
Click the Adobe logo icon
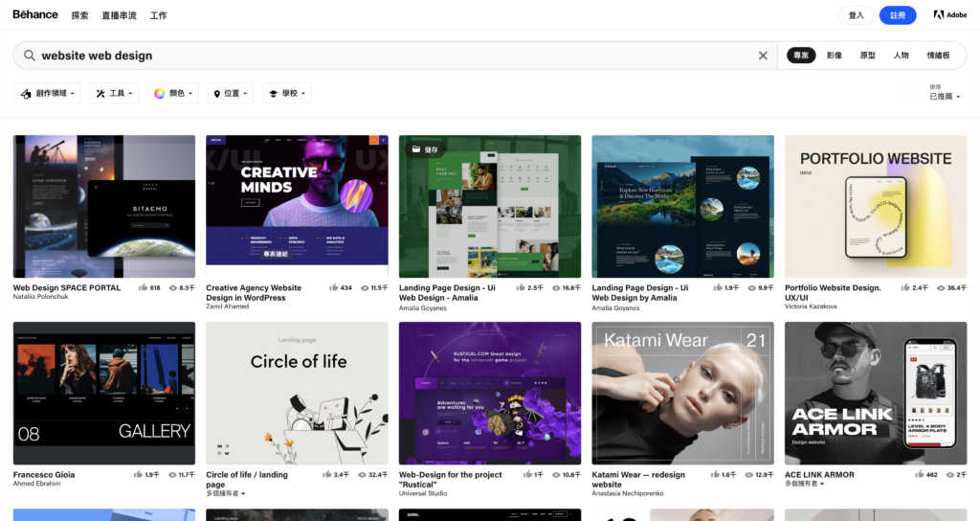[x=939, y=15]
